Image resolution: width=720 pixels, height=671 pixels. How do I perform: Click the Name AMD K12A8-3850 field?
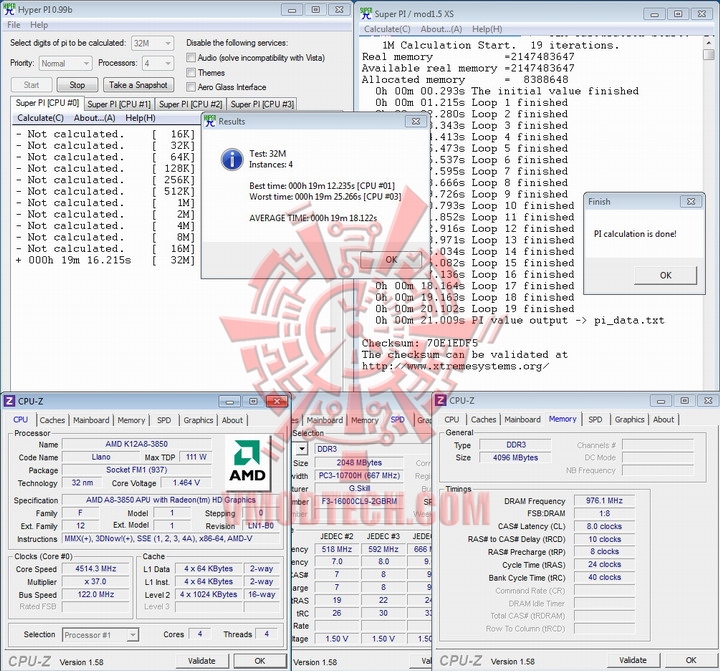click(x=136, y=444)
